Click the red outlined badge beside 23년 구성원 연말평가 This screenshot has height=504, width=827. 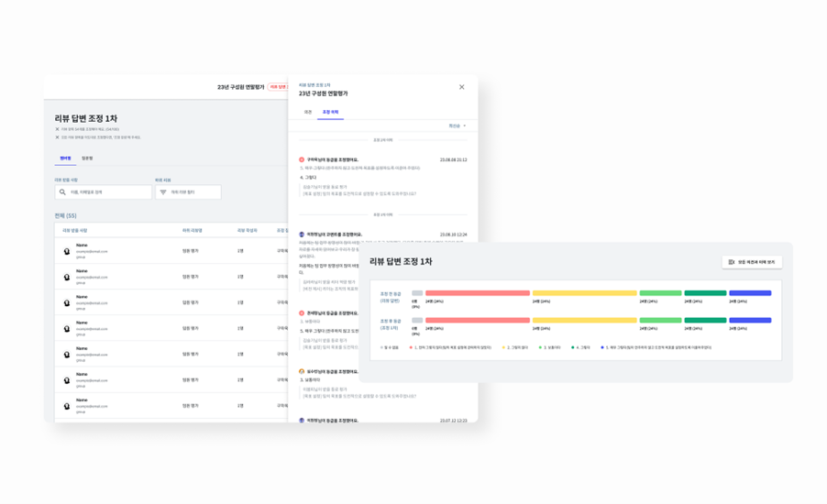coord(278,87)
